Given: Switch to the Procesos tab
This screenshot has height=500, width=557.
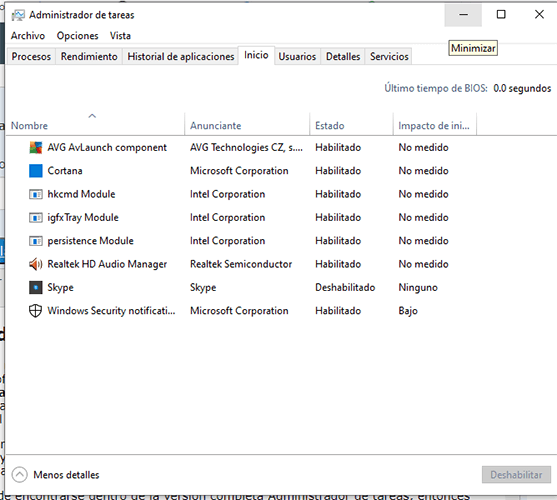Looking at the screenshot, I should click(x=31, y=56).
